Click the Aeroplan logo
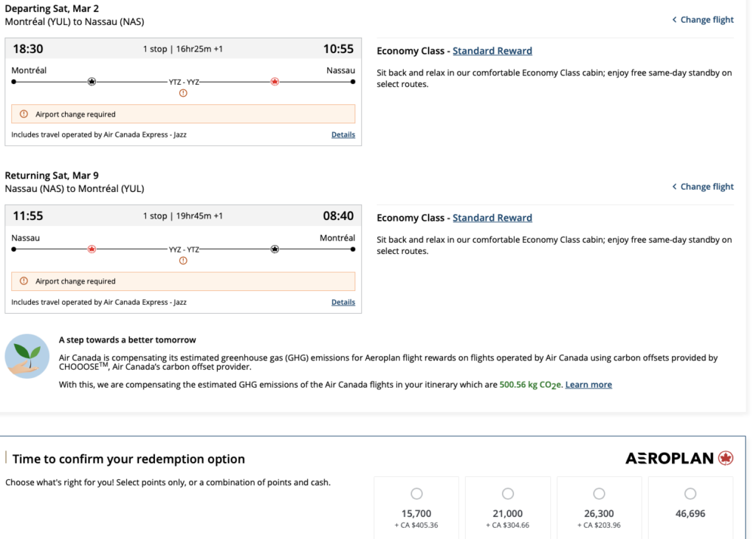This screenshot has height=539, width=756. (679, 459)
